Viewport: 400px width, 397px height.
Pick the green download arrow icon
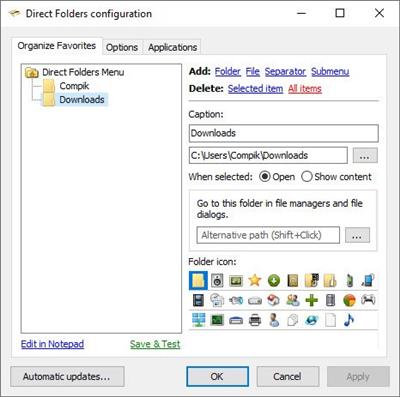point(274,281)
